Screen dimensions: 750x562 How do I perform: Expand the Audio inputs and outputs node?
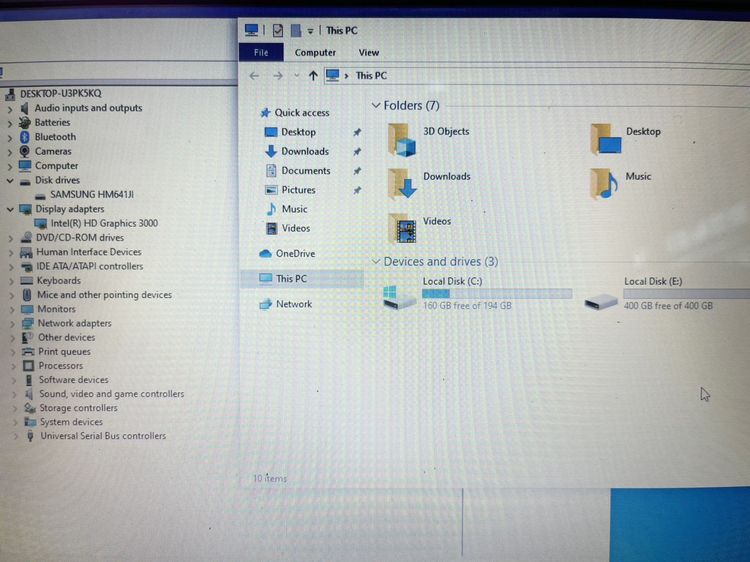[x=10, y=109]
